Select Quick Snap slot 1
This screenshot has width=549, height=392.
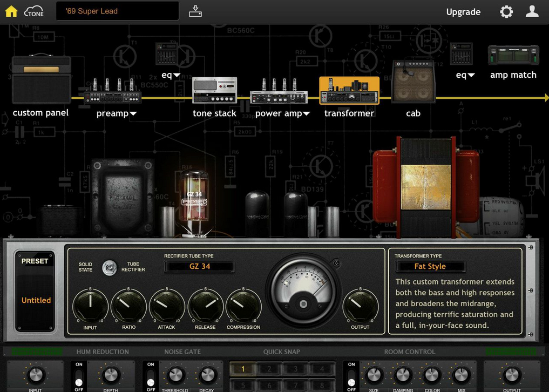coord(242,369)
